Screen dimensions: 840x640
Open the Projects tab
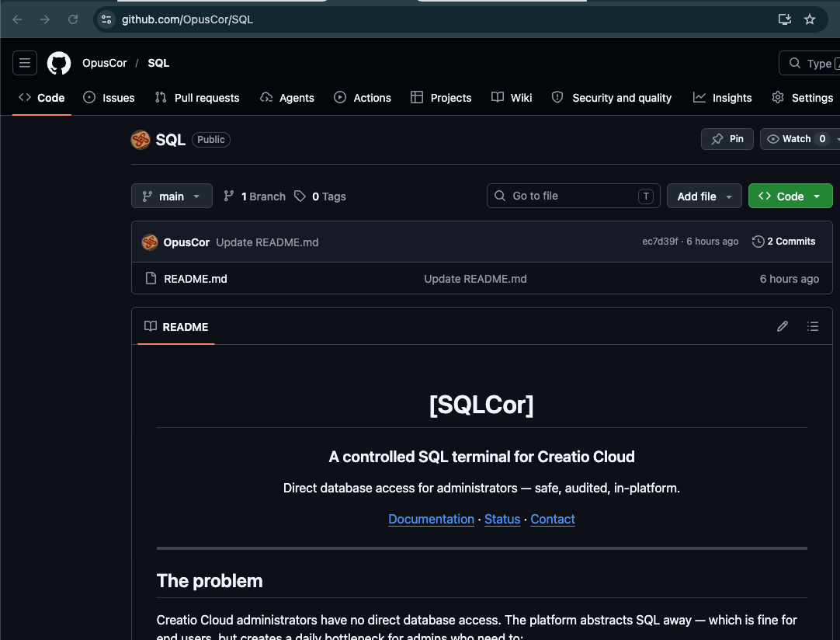pyautogui.click(x=441, y=98)
